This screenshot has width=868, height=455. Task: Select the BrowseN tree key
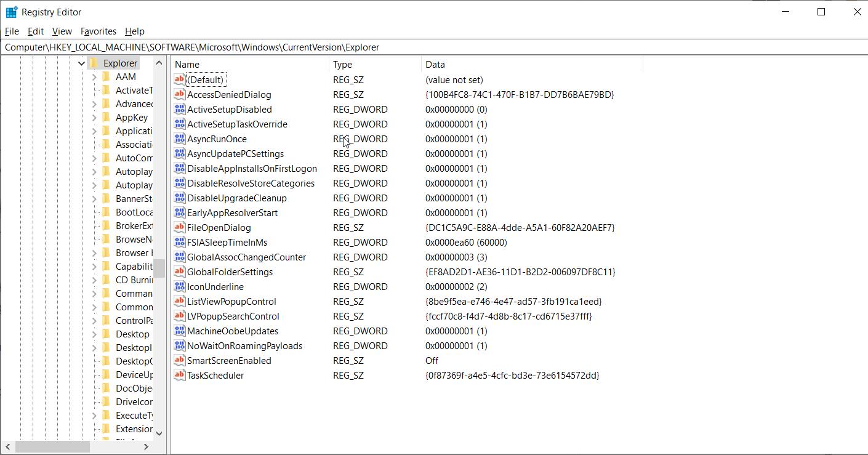click(x=134, y=239)
